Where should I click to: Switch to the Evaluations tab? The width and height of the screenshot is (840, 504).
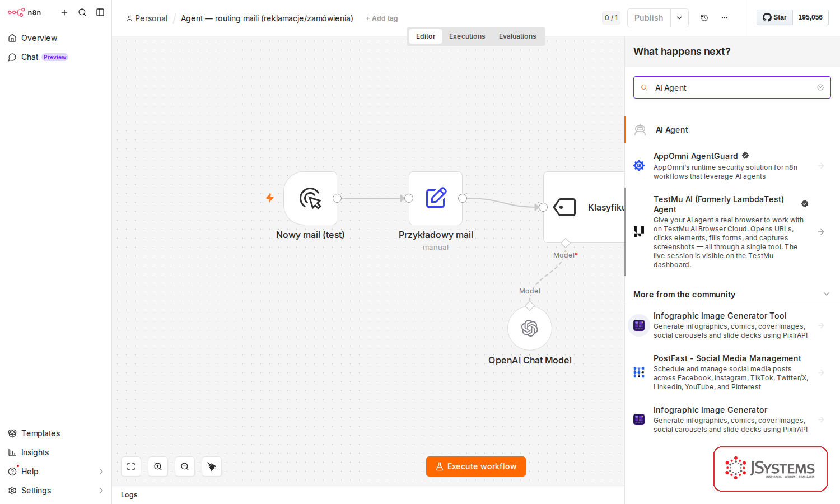pos(517,36)
